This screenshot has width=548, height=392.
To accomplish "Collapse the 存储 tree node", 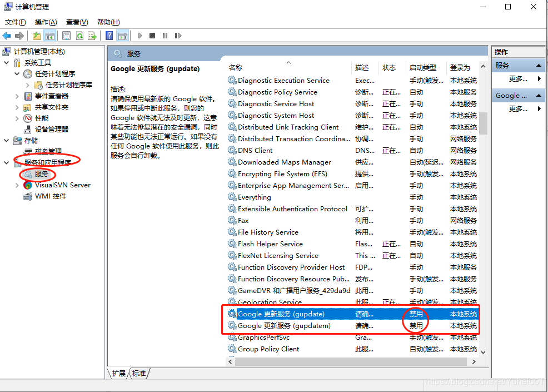I will click(7, 141).
